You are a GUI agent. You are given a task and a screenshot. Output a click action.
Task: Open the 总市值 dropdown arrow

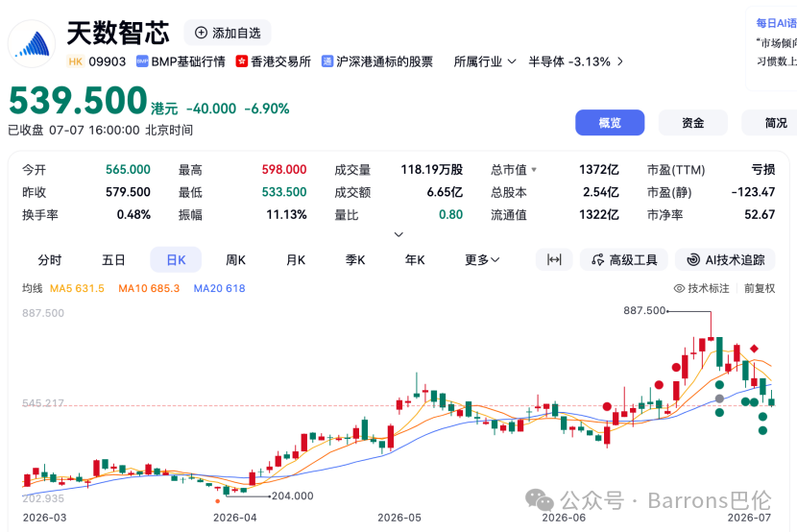[534, 170]
